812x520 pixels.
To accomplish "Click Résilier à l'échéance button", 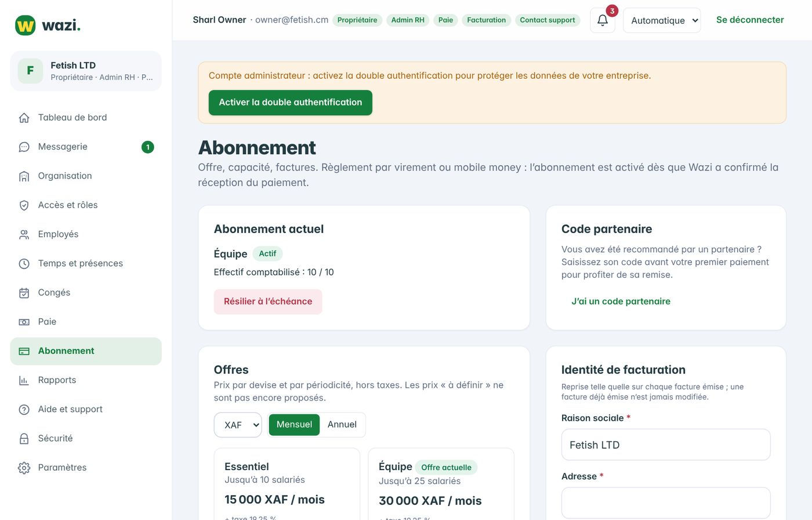I will (x=268, y=301).
